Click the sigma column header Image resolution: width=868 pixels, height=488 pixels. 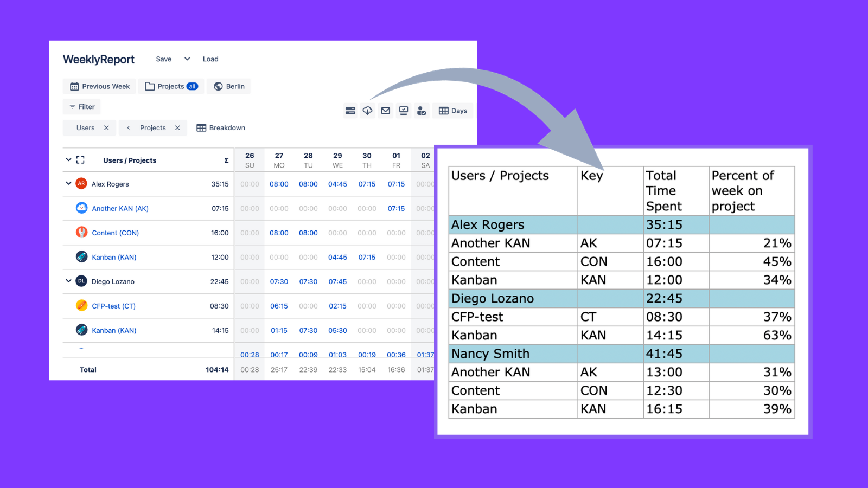tap(226, 160)
